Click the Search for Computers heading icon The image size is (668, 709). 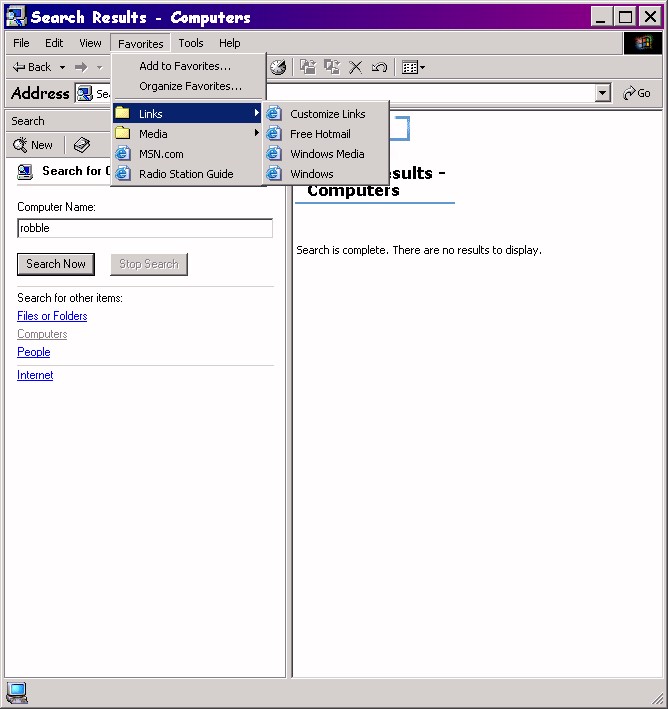[25, 172]
